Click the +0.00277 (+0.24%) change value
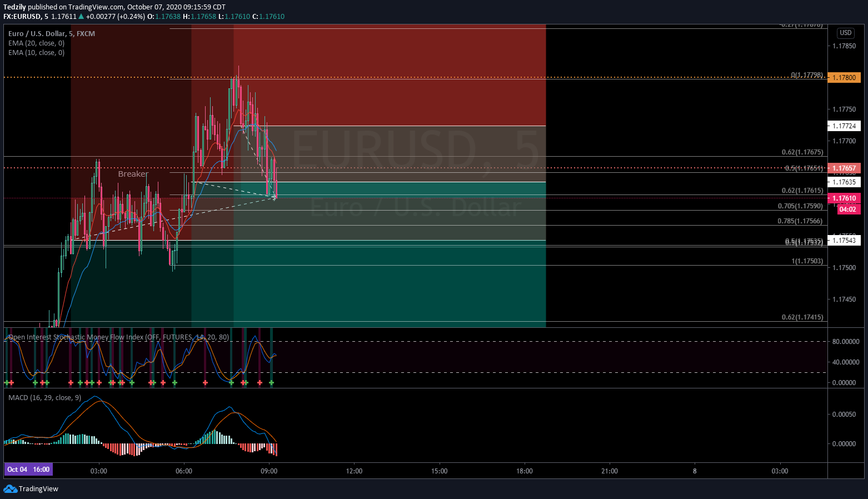The width and height of the screenshot is (868, 499). 116,17
